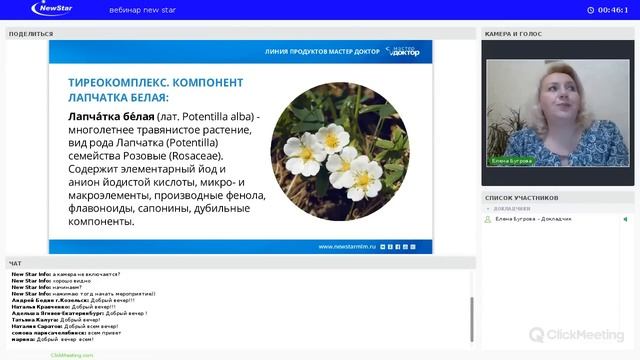The image size is (640, 360).
Task: Click chat message from Адельша Ягинов Екатеринбург
Action: tap(80, 313)
